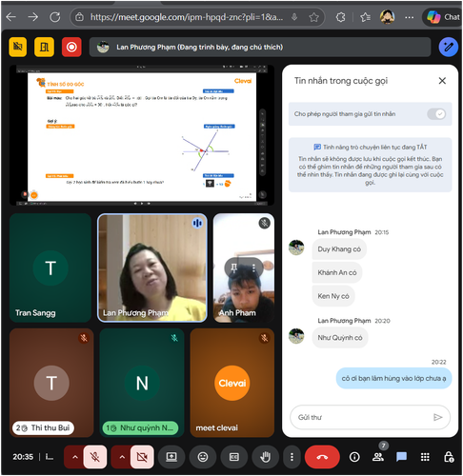Click the yellow door extension button
Screen dimensions: 463x476
44,47
